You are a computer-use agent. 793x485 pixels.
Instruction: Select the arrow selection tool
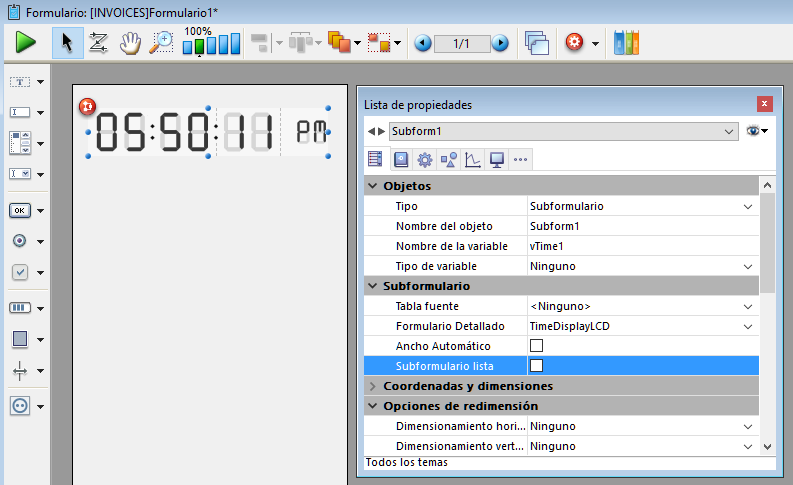[x=68, y=43]
